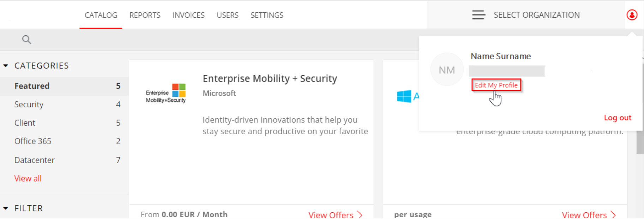644x219 pixels.
Task: Click the hamburger organization menu icon
Action: click(479, 15)
